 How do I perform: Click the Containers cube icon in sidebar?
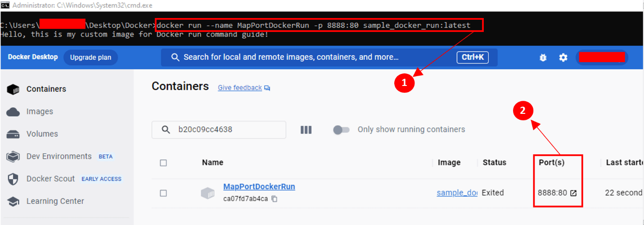(x=14, y=89)
